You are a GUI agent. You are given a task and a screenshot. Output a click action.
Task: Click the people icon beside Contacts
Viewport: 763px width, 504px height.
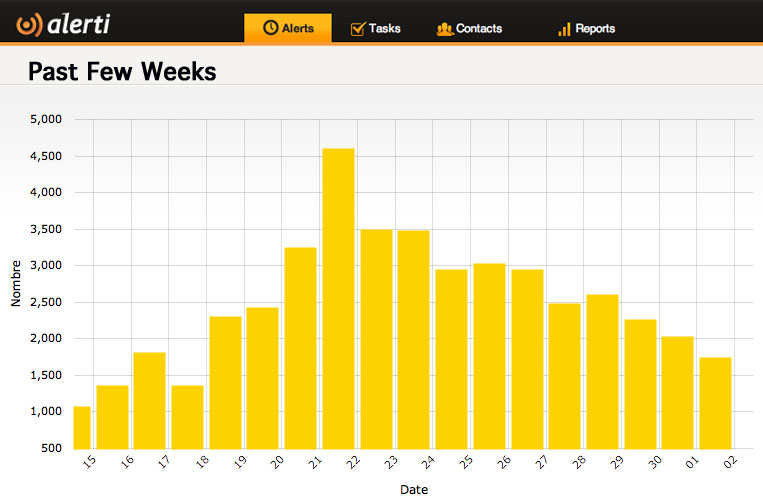click(x=445, y=29)
